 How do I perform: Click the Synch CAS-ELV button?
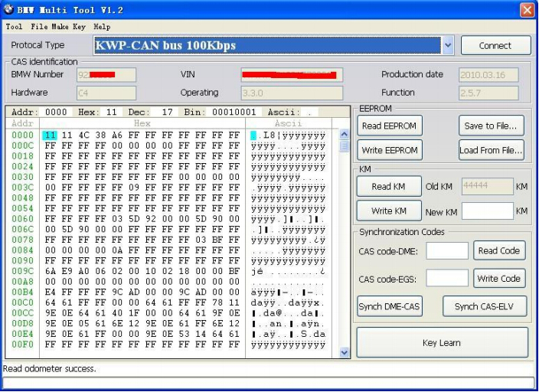click(x=485, y=306)
